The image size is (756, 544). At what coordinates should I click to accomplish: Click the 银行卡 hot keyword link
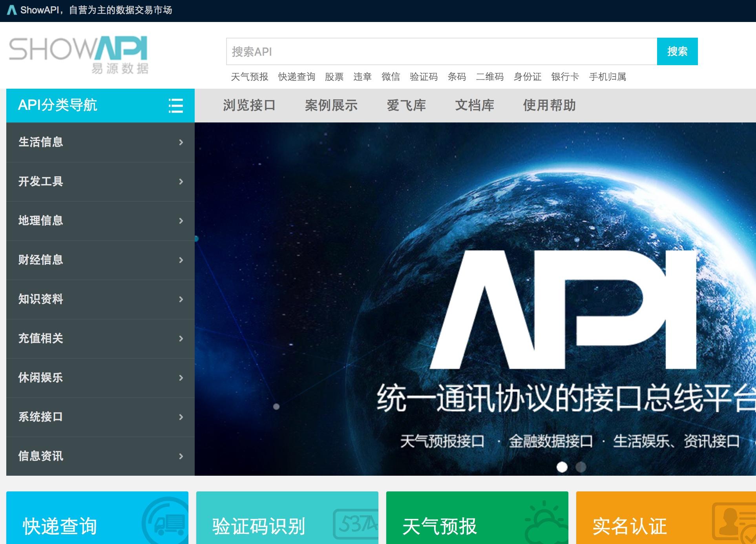tap(565, 77)
